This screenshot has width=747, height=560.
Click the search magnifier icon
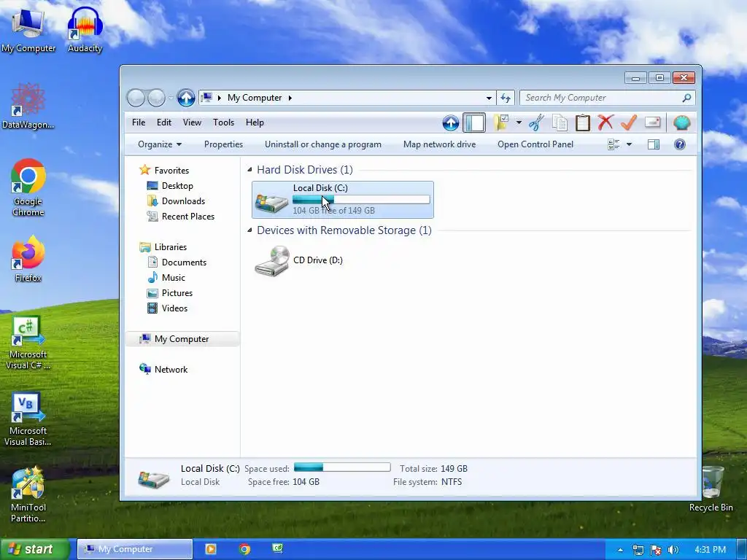pos(686,98)
